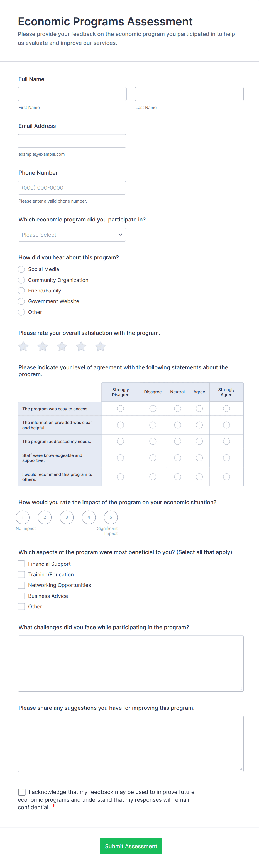Select Social Media radio option

click(x=21, y=269)
